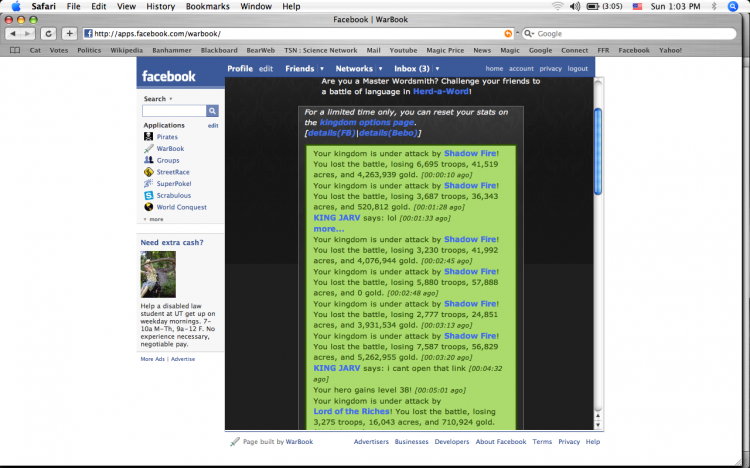Go forward with Safari forward arrow

point(28,33)
